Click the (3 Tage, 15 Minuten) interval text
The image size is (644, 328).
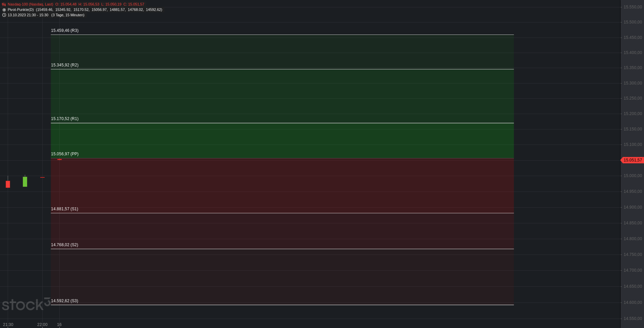tap(68, 15)
